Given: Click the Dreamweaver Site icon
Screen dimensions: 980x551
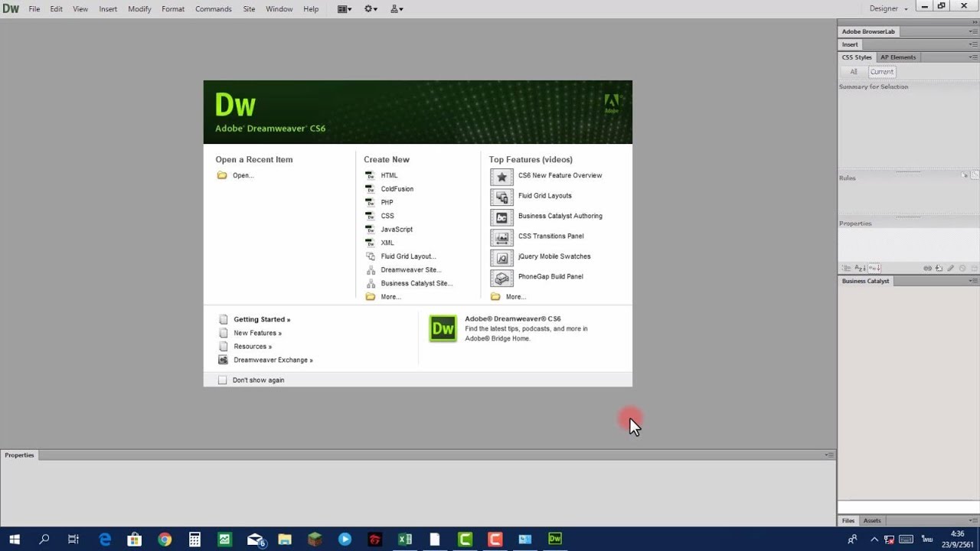Looking at the screenshot, I should point(371,269).
